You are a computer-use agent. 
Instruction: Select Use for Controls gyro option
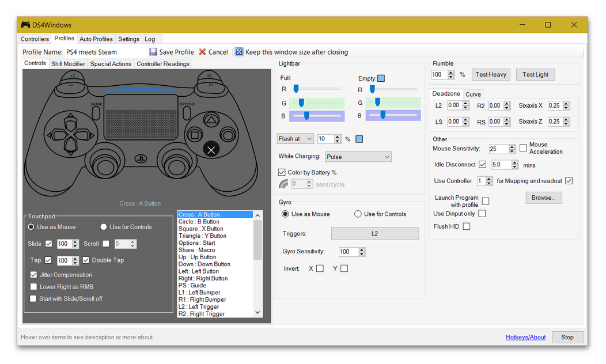[358, 214]
